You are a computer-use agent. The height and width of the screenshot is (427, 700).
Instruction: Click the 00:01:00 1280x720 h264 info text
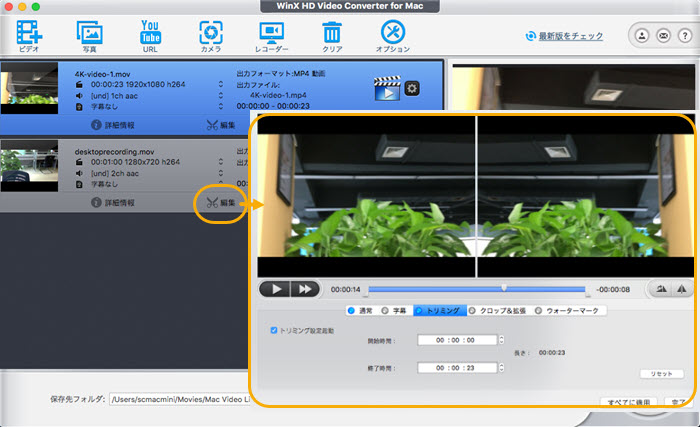[135, 162]
